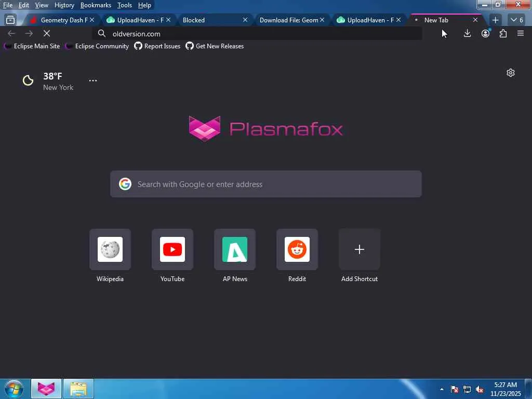Open the Get New Releases bookmark

[x=215, y=46]
